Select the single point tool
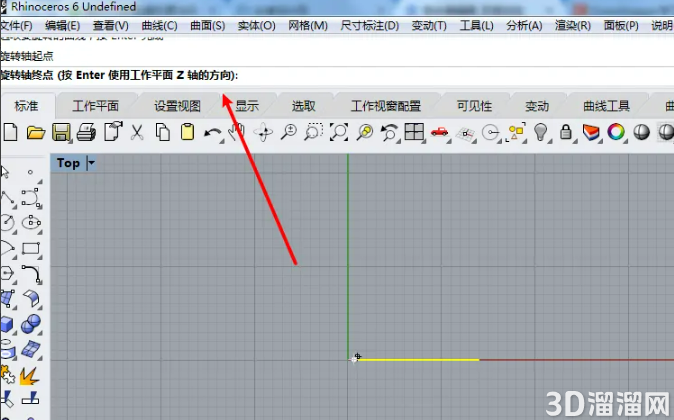The image size is (674, 420). click(31, 172)
